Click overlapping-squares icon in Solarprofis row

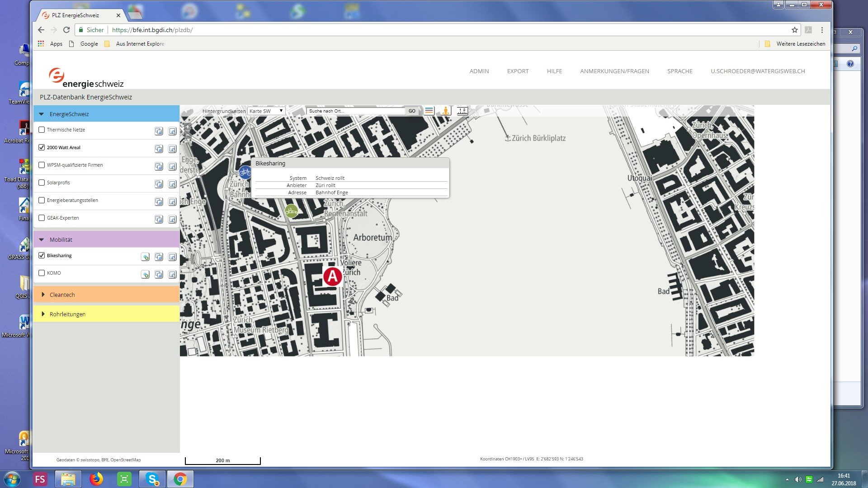(159, 184)
